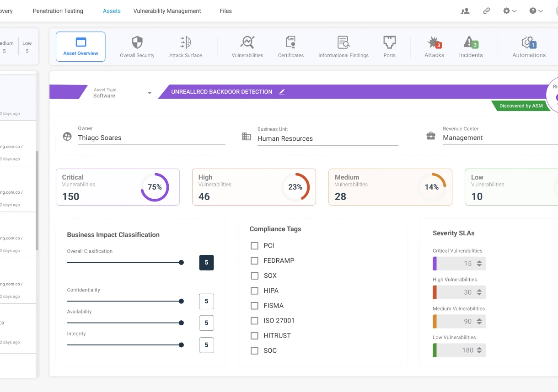Check the FISMA compliance tag

coord(255,306)
